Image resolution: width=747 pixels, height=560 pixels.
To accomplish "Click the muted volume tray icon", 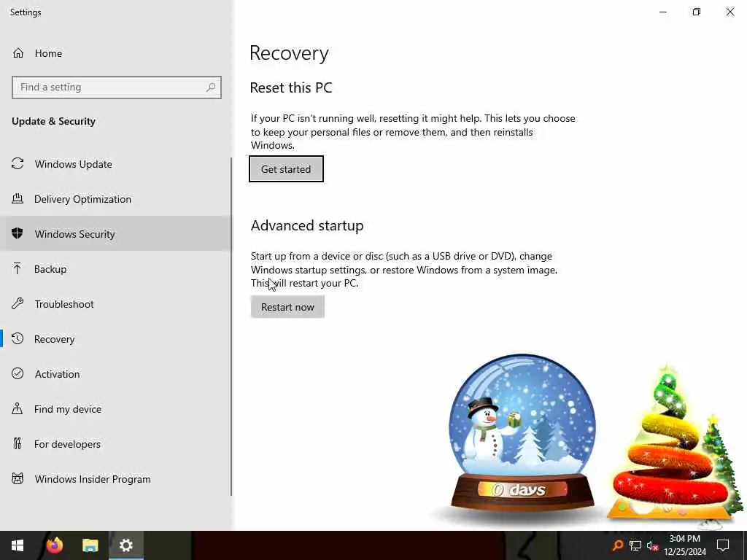I will (x=652, y=545).
